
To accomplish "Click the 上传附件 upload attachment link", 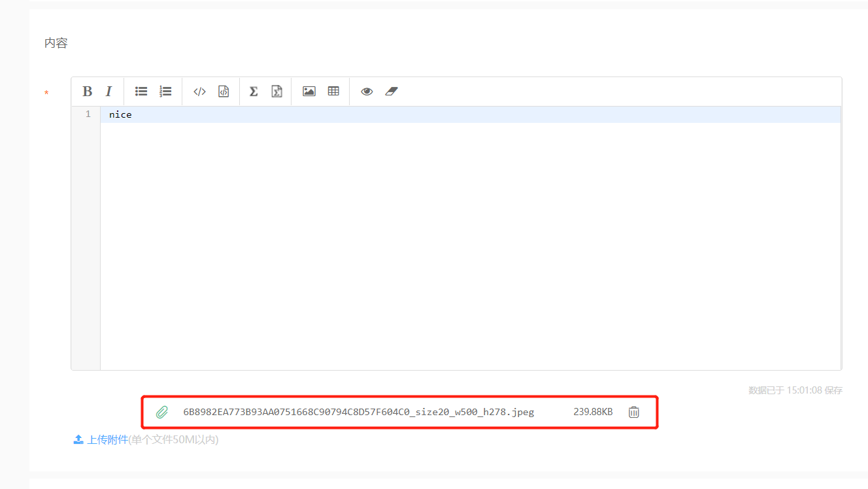I will tap(101, 439).
